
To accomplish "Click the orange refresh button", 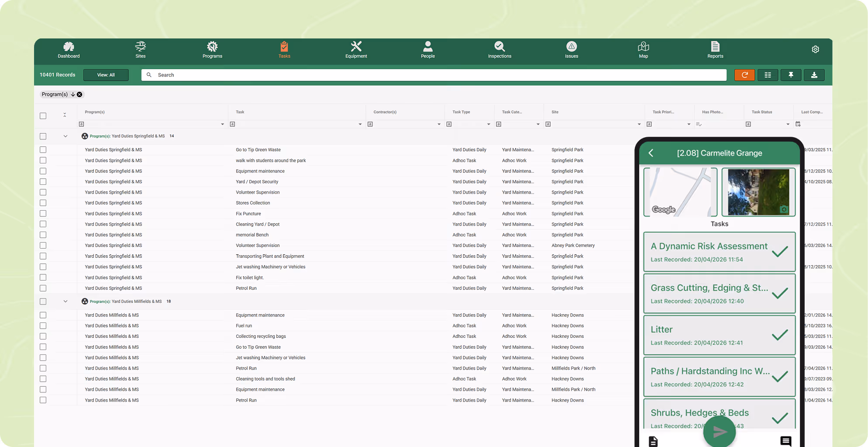I will [x=744, y=75].
